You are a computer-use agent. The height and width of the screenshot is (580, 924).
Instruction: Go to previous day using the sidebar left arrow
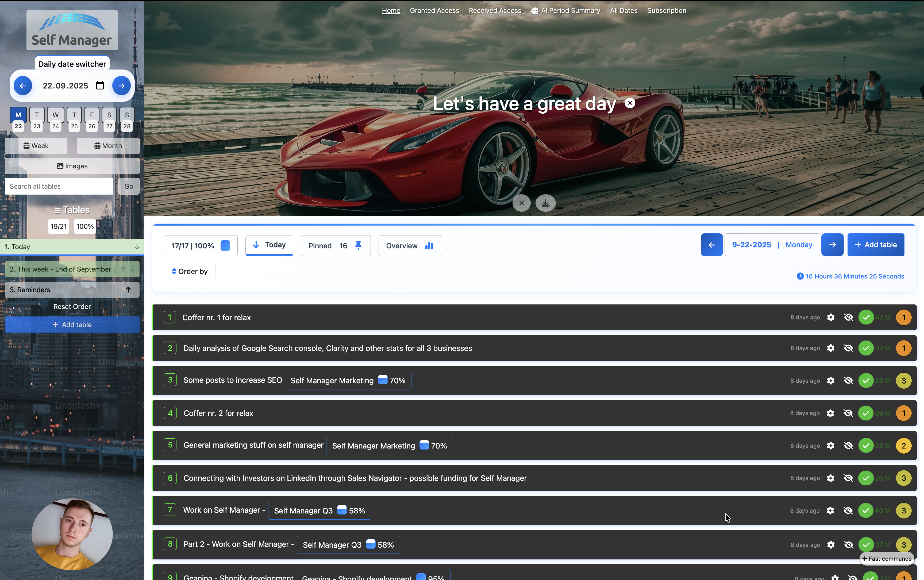click(23, 86)
